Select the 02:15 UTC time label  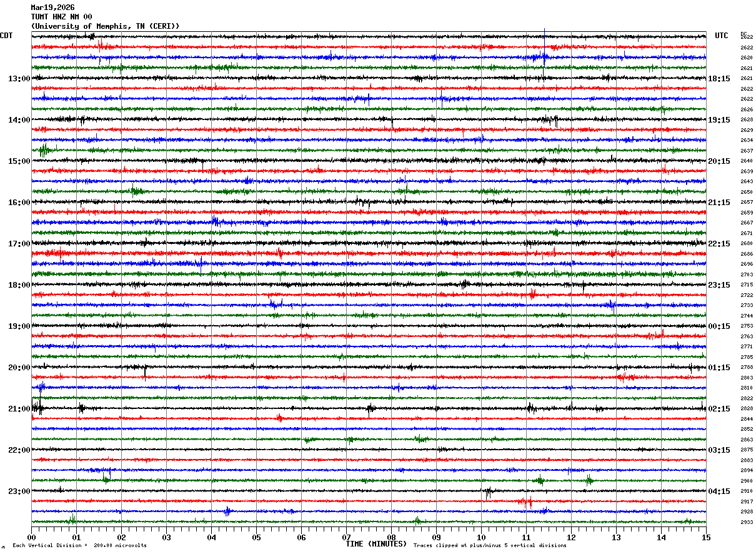coord(719,409)
